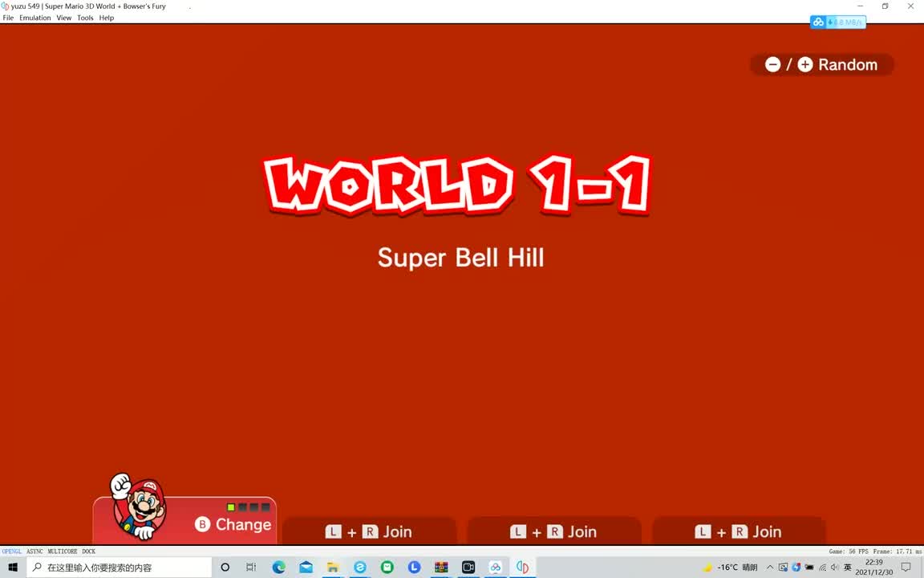Open the screen recorder taskbar icon
Image resolution: width=924 pixels, height=578 pixels.
[468, 567]
